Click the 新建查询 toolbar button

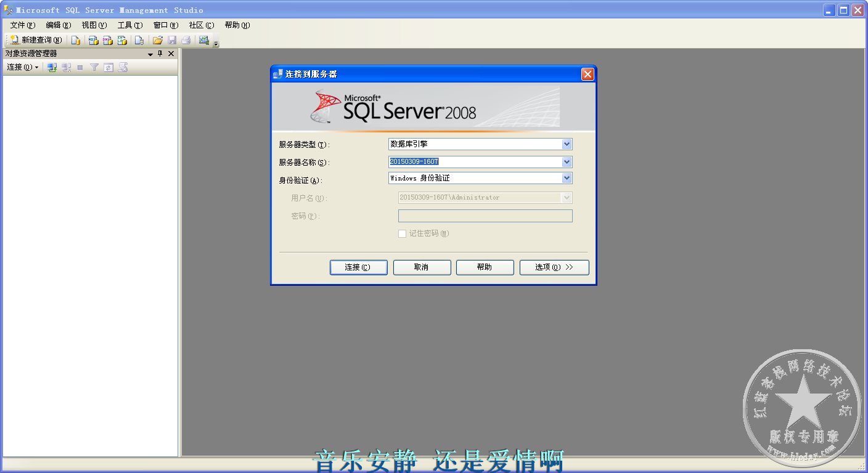36,40
